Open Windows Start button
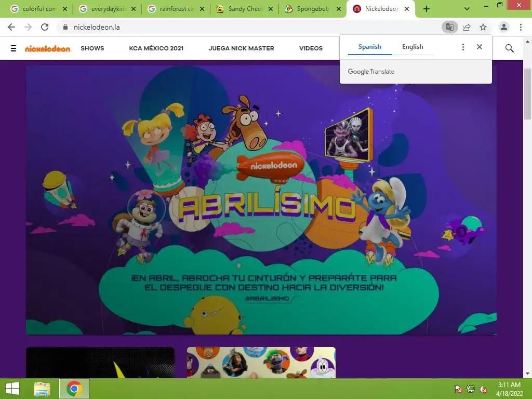Viewport: 532px width, 399px height. click(12, 389)
